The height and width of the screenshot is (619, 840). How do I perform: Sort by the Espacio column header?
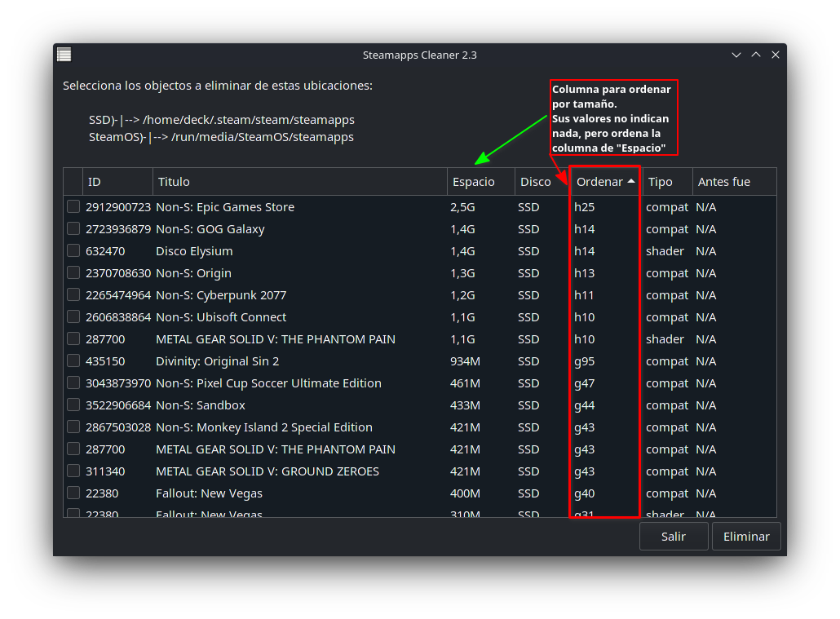click(480, 182)
